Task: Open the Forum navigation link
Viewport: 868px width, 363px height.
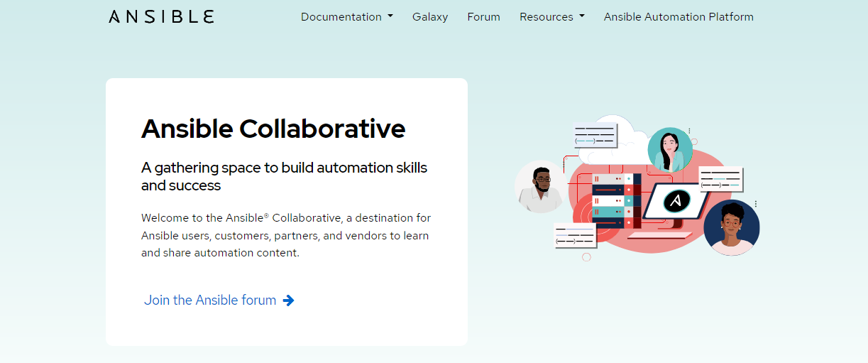Action: tap(483, 16)
